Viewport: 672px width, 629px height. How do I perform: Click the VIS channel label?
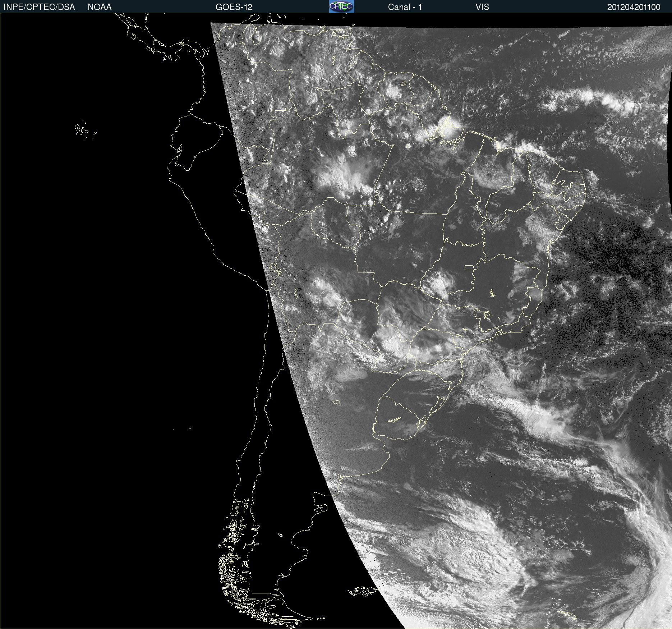point(482,7)
